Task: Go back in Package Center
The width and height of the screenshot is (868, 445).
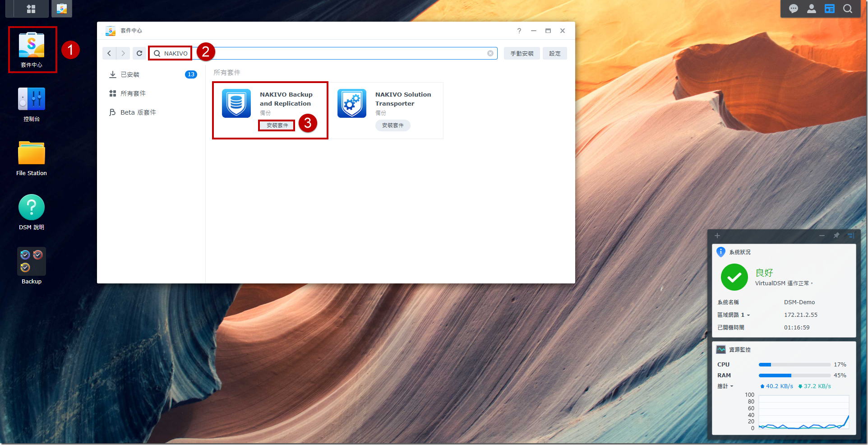Action: coord(109,53)
